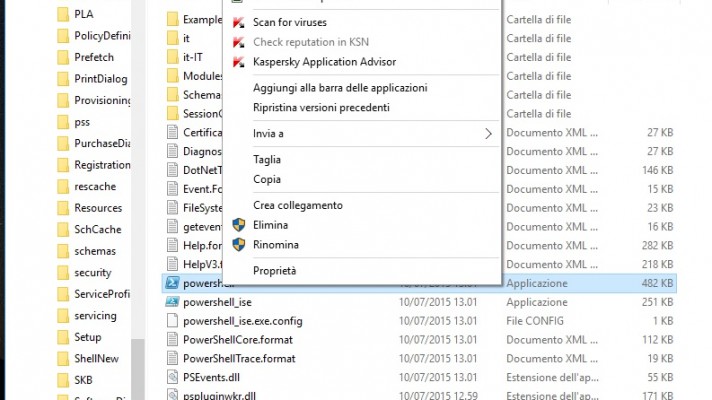Click the powershell_ise application icon
Image resolution: width=712 pixels, height=400 pixels.
(172, 302)
